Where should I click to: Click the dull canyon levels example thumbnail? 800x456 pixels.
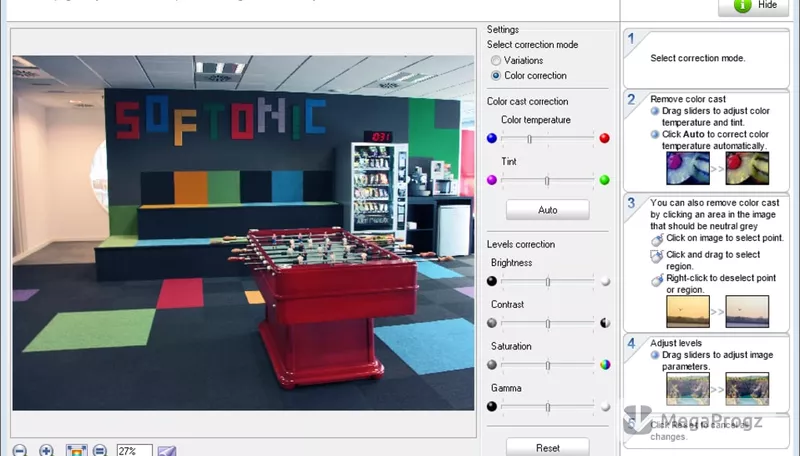(688, 389)
